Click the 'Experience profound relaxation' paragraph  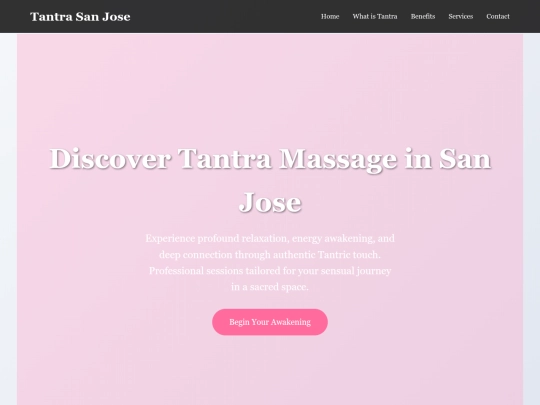click(x=270, y=262)
